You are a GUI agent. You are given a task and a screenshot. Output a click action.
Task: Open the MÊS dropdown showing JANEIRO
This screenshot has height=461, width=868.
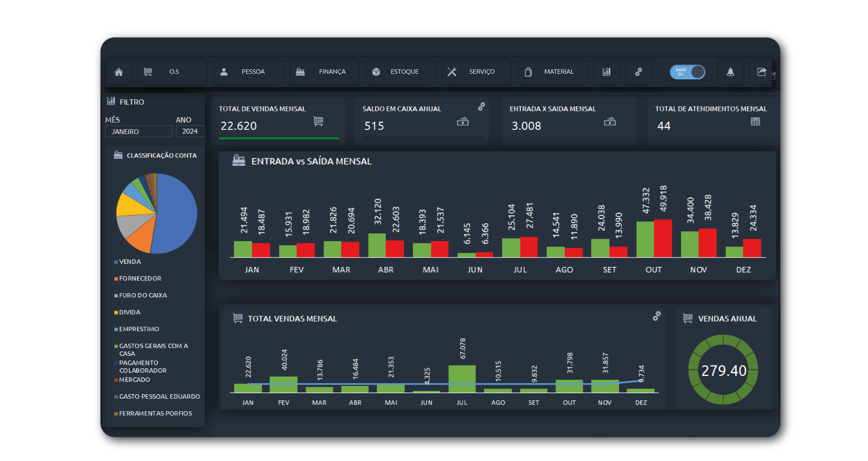tap(138, 132)
